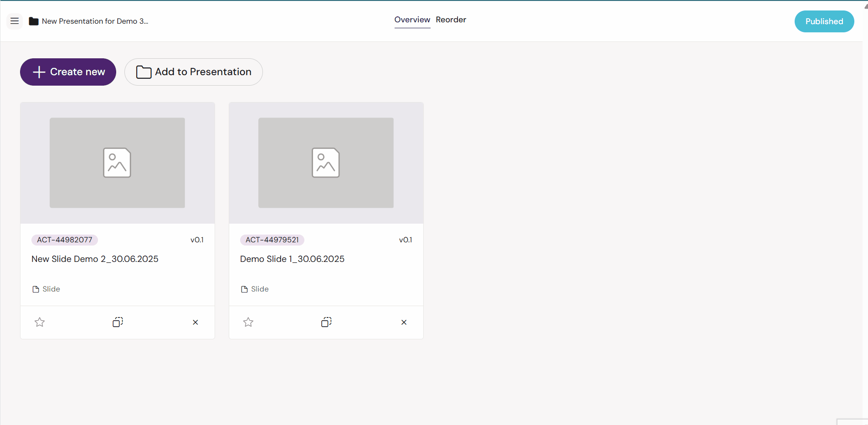The height and width of the screenshot is (425, 868).
Task: Open the Demo Slide 1 thumbnail
Action: (326, 163)
